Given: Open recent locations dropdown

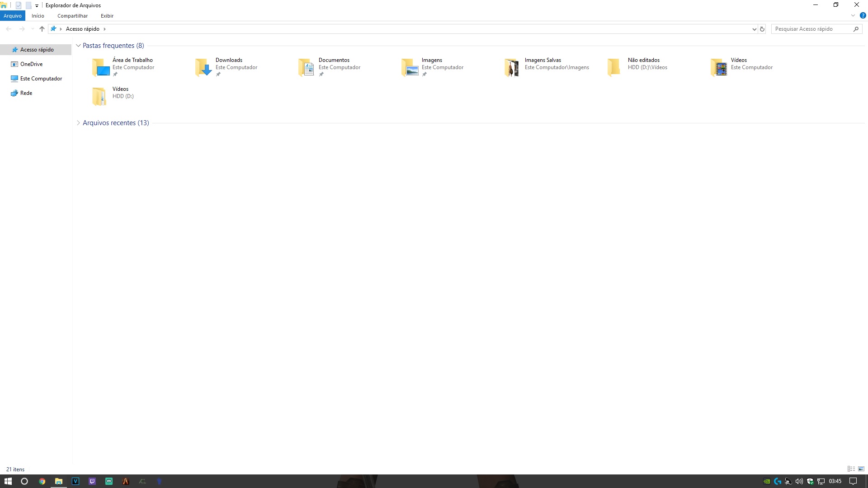Looking at the screenshot, I should click(32, 29).
